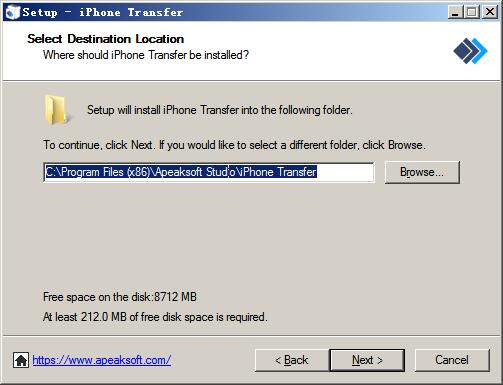Click inside the installation path field

[x=209, y=172]
